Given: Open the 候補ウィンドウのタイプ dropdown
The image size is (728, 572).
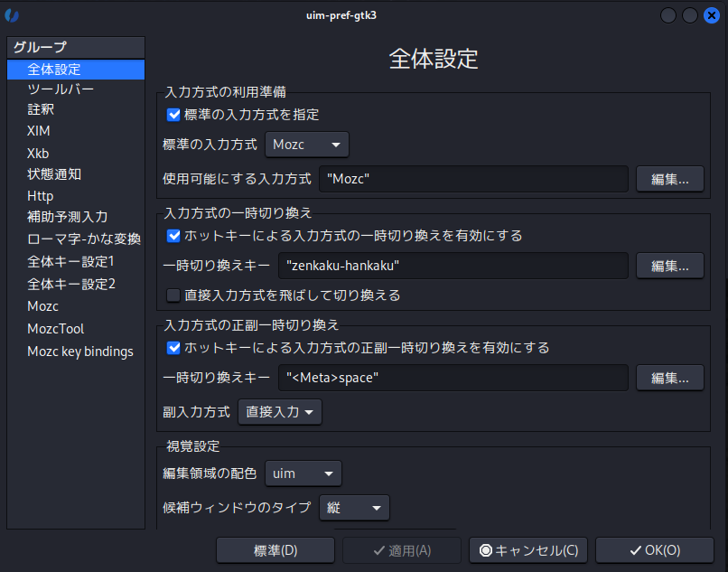Looking at the screenshot, I should (354, 508).
